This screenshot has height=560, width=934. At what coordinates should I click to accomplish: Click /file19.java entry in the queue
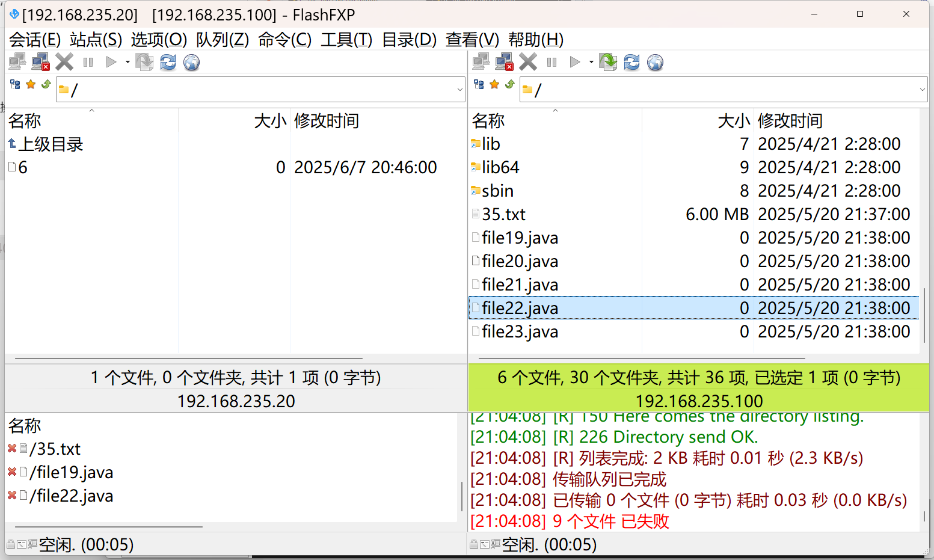[x=71, y=472]
